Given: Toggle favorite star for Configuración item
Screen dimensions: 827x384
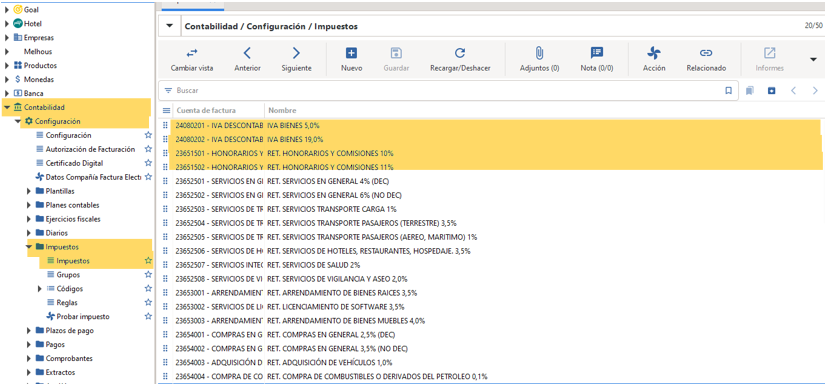Looking at the screenshot, I should 148,135.
